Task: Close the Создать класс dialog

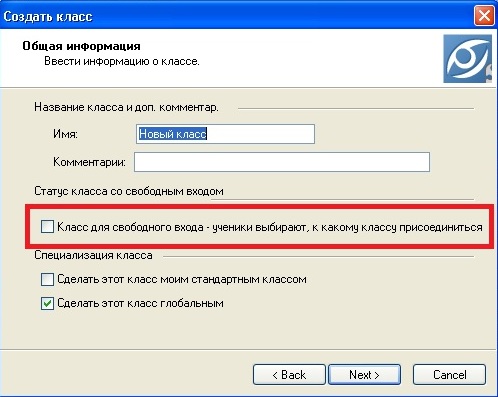Action: [x=484, y=16]
